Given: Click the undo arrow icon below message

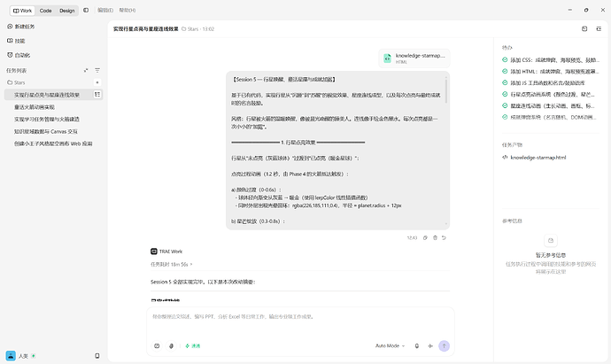Looking at the screenshot, I should click(x=444, y=237).
